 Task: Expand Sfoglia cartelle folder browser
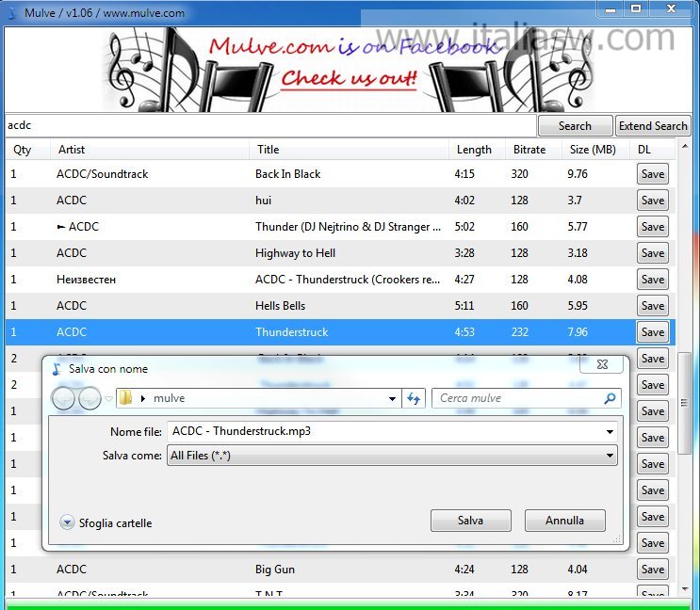tap(67, 522)
